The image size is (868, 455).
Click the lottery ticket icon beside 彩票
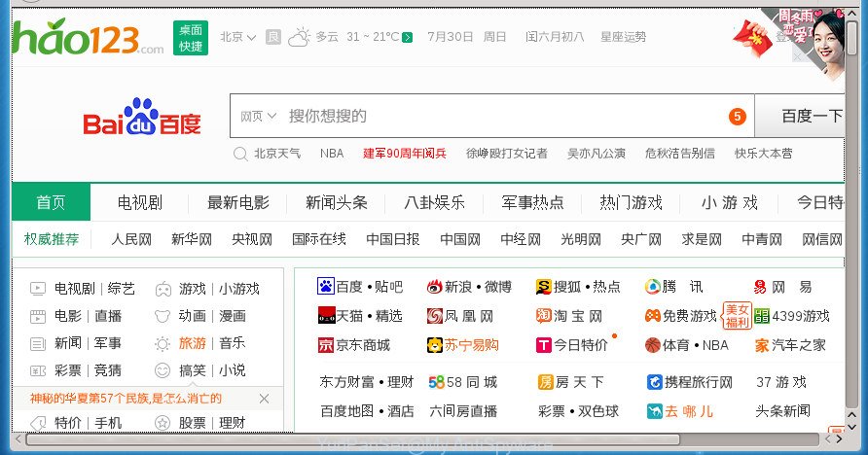point(38,370)
